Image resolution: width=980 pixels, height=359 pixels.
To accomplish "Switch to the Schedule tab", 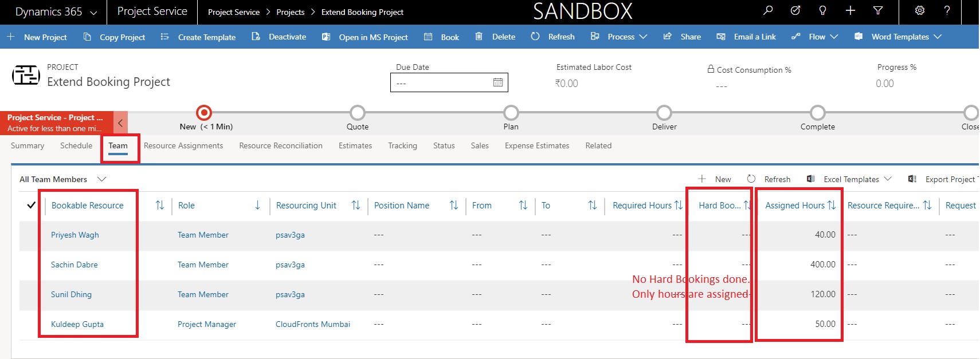I will pos(76,145).
